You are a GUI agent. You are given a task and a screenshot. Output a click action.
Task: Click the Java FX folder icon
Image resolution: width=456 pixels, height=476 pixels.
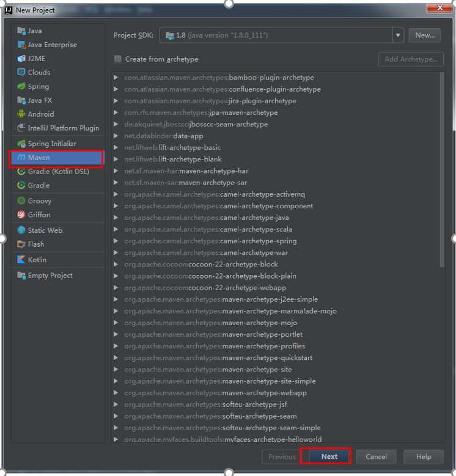click(x=21, y=100)
